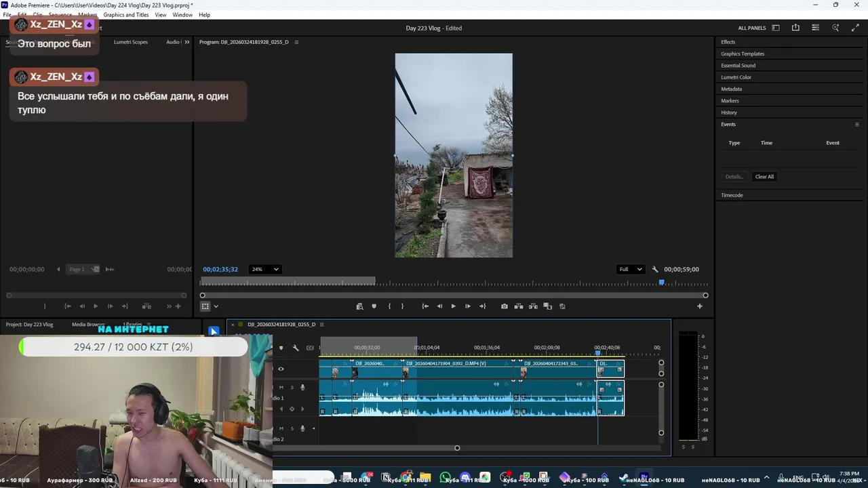Image resolution: width=868 pixels, height=488 pixels.
Task: Click the 00;02;35;32 playhead timecode field
Action: (220, 269)
